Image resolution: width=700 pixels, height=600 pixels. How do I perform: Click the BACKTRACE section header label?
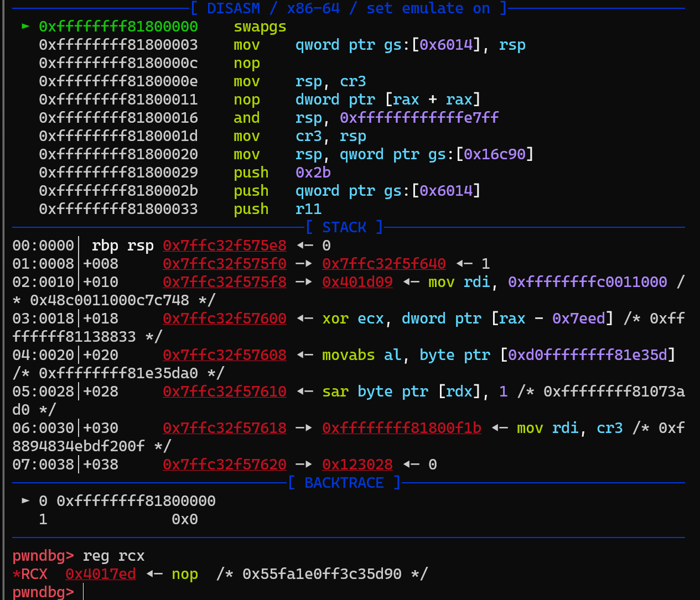344,483
